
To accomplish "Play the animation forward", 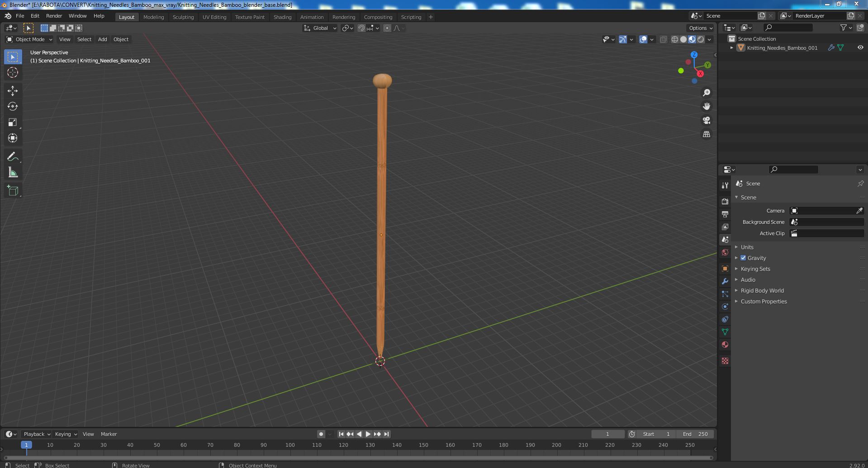I will point(368,434).
